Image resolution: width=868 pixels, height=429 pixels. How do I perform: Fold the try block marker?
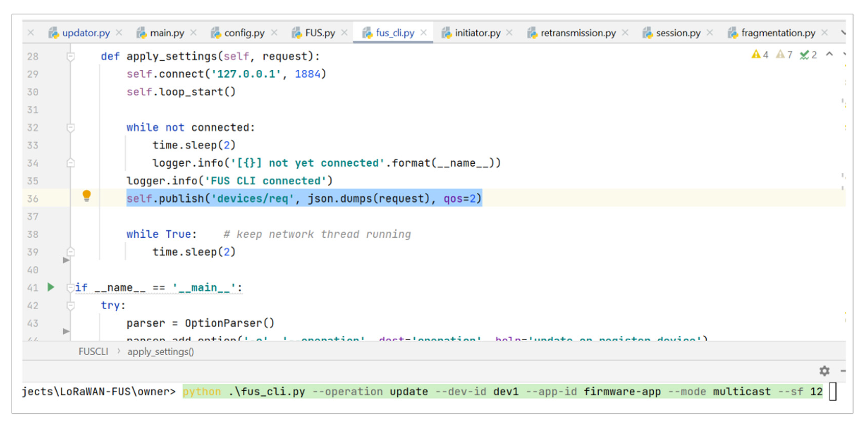(x=70, y=305)
